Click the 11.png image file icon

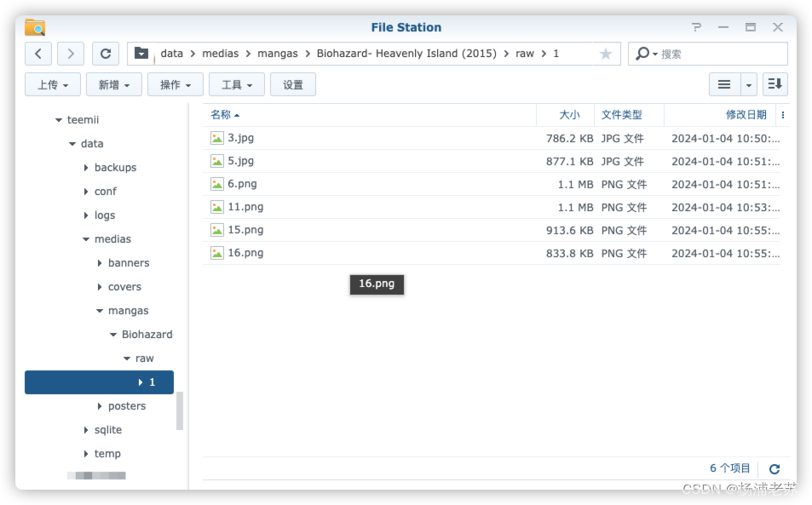coord(217,207)
